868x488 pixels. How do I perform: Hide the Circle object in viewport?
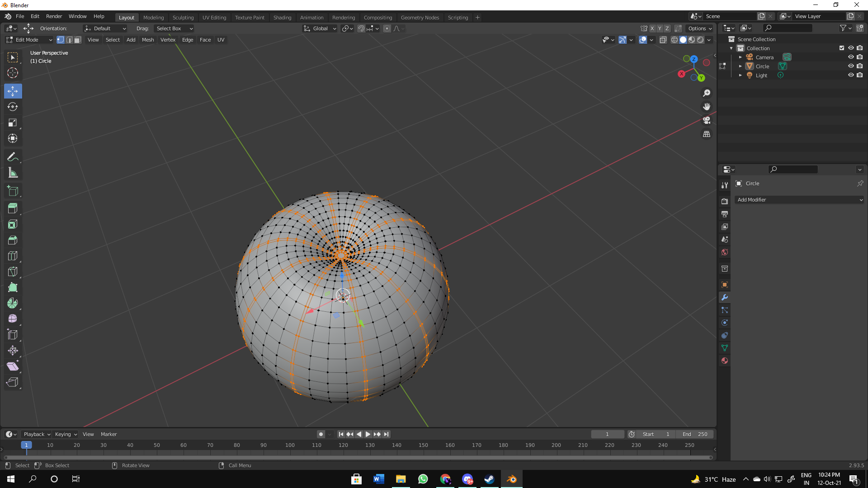[x=851, y=66]
